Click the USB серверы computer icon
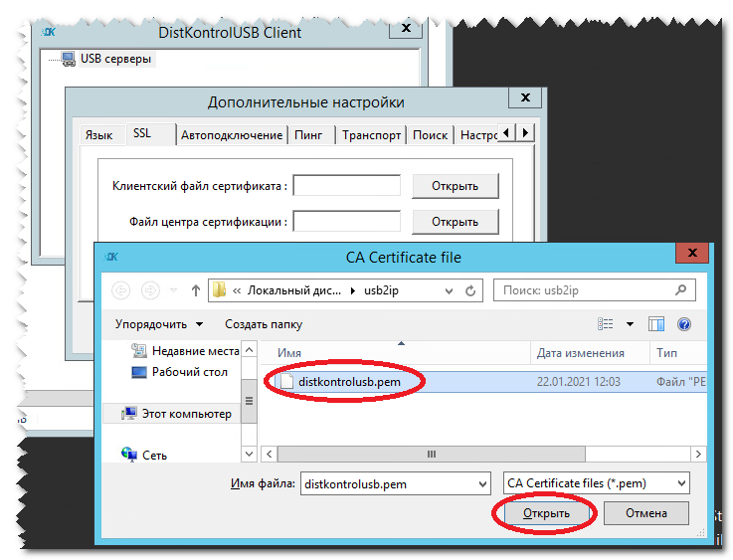 coord(69,59)
